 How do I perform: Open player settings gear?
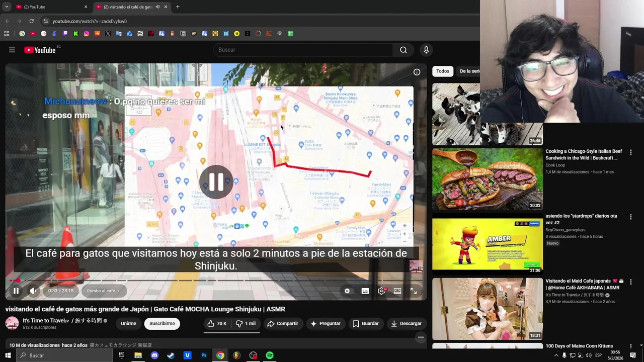click(381, 291)
